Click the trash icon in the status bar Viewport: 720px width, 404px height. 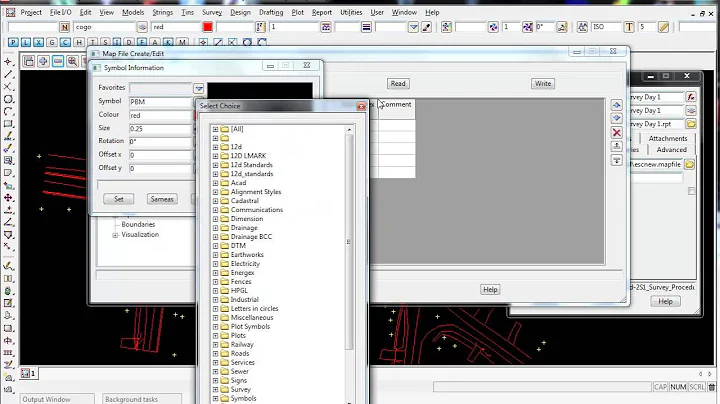pyautogui.click(x=712, y=387)
